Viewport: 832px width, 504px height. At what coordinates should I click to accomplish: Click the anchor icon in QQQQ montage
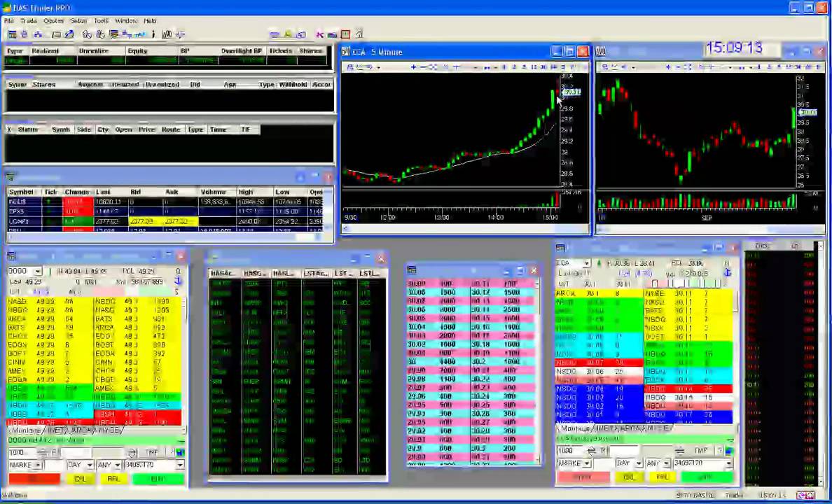(x=179, y=281)
